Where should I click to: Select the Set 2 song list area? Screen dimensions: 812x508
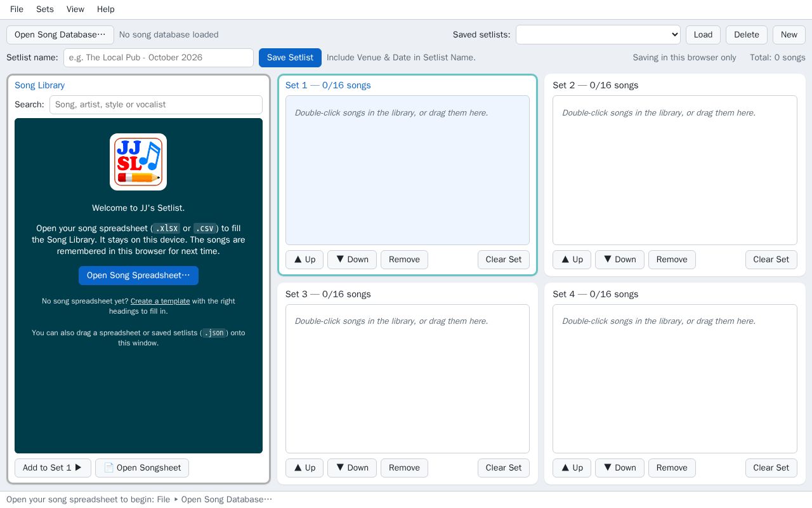[675, 170]
